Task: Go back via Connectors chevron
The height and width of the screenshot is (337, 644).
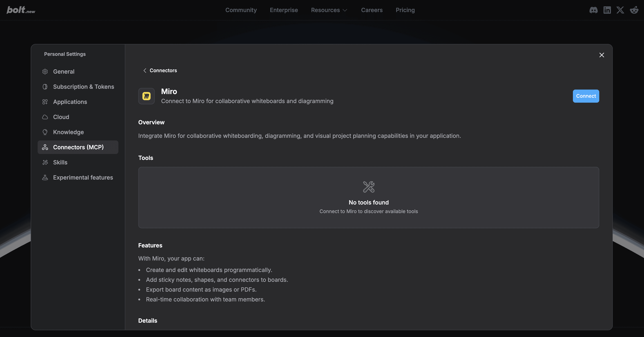Action: (145, 71)
